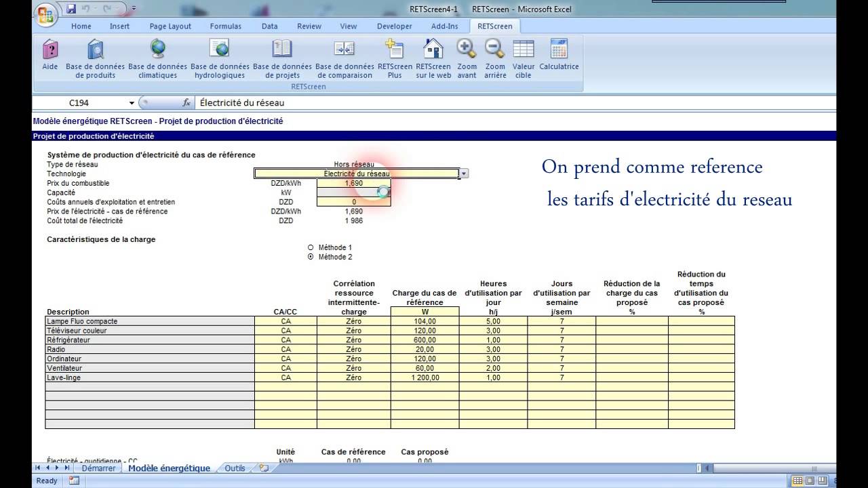868x488 pixels.
Task: Click the formula bar with Électricité du réseau
Action: pyautogui.click(x=515, y=103)
